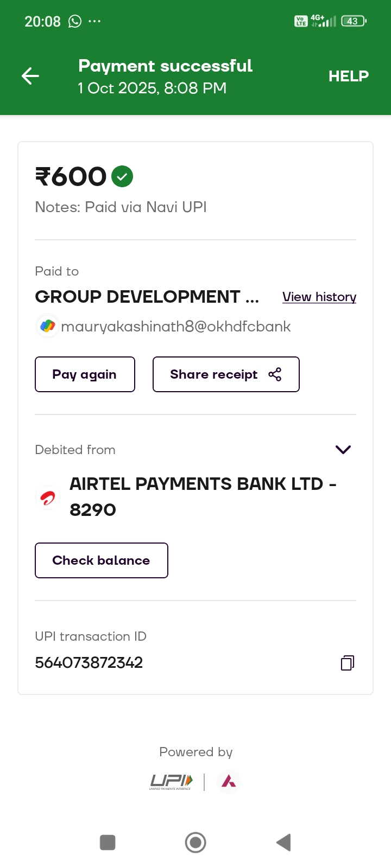Select the UPI transaction ID number text
Screen dimensions: 391x868
(x=89, y=662)
